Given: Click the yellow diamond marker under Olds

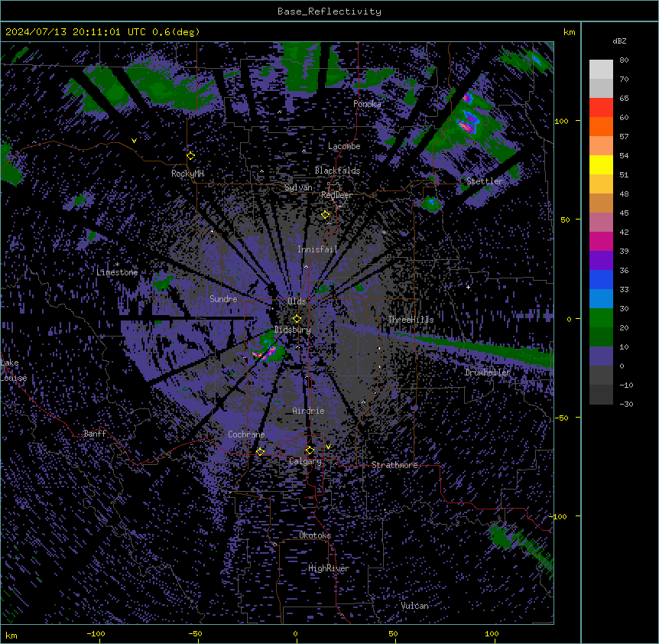Looking at the screenshot, I should [x=297, y=319].
